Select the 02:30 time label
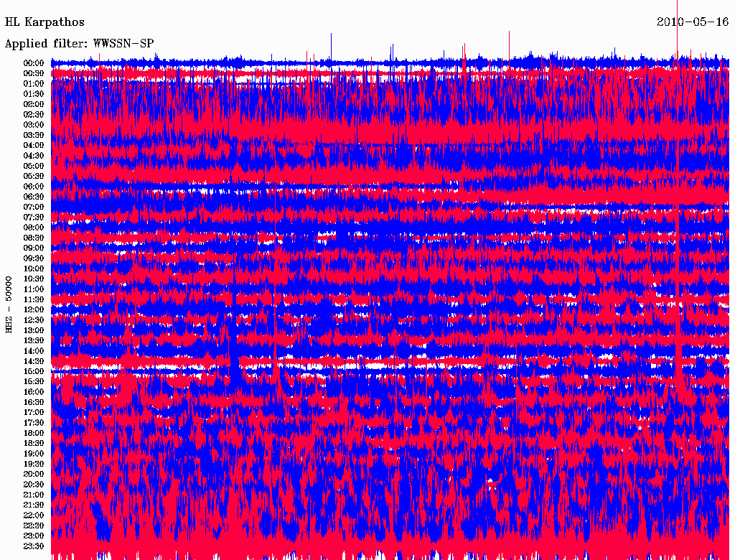This screenshot has height=560, width=735. [x=34, y=115]
